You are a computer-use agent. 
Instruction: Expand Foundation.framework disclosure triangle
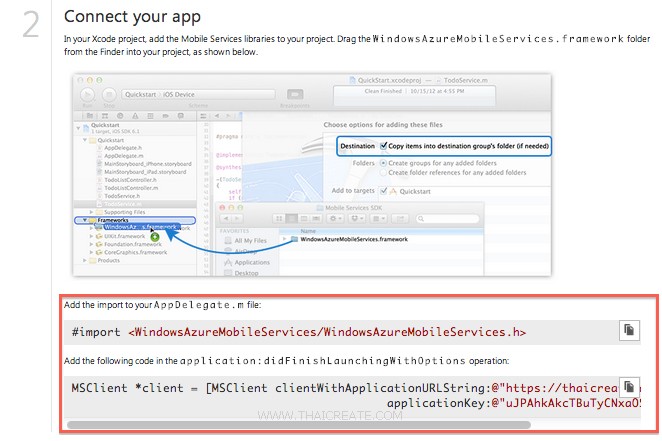click(91, 244)
